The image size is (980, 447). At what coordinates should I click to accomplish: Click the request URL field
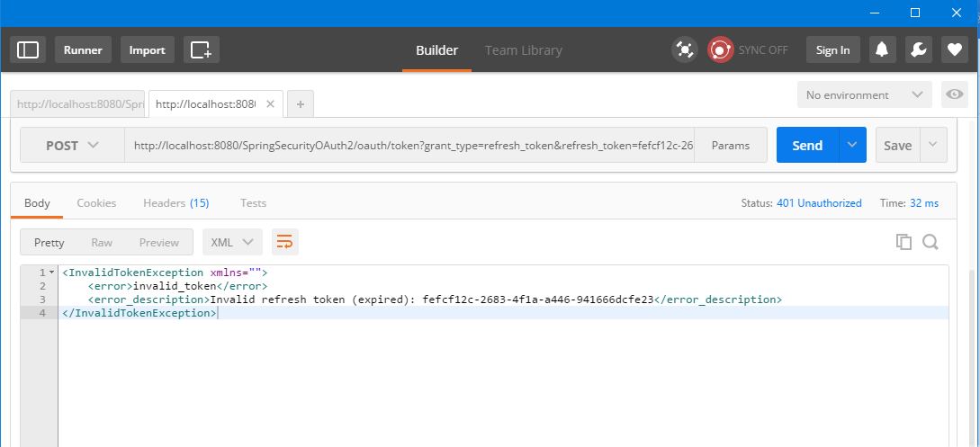(409, 146)
